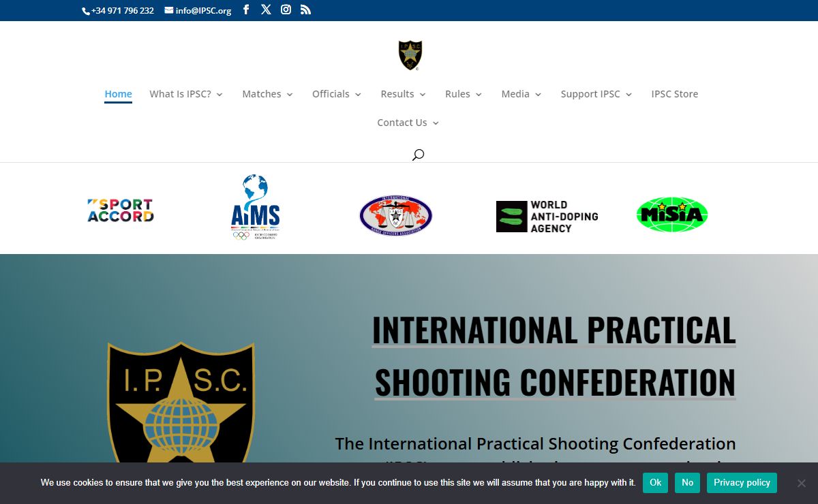
Task: Click the International Range Officers Association logo
Action: point(395,215)
